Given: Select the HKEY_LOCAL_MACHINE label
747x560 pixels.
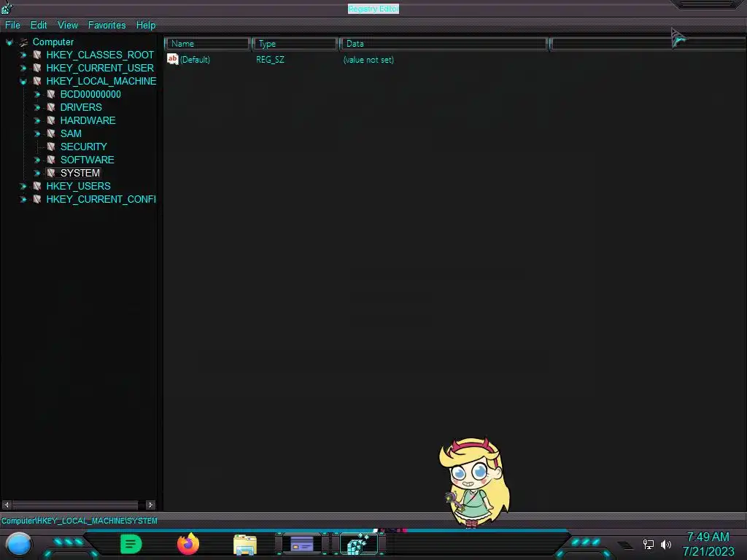Looking at the screenshot, I should point(101,82).
